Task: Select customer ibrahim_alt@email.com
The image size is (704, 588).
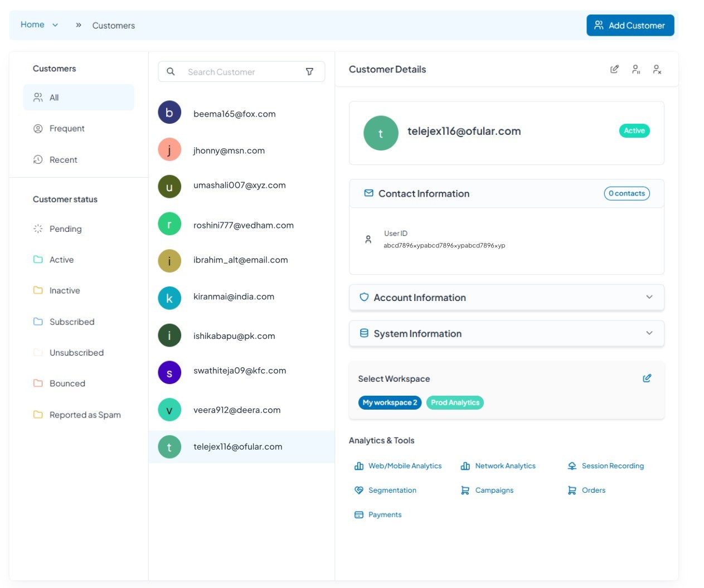Action: click(x=241, y=260)
